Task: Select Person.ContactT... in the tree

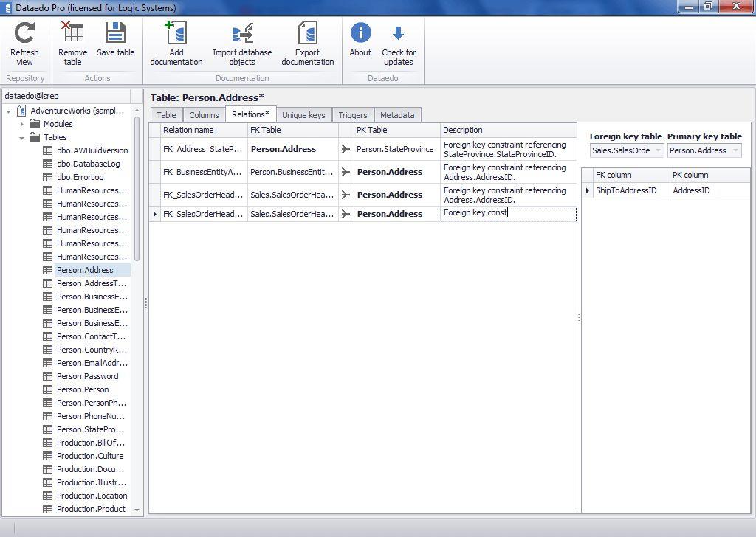Action: [x=91, y=336]
